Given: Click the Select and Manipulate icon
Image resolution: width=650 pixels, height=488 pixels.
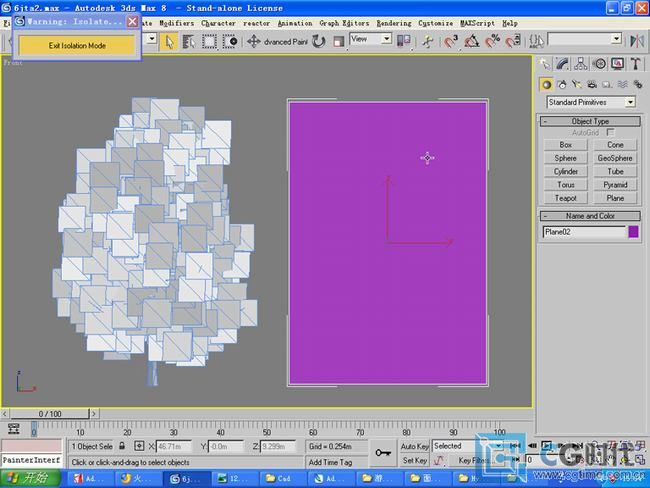Looking at the screenshot, I should pos(428,41).
